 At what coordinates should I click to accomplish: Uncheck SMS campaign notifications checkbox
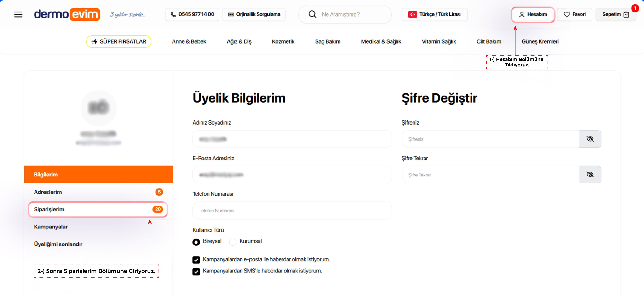[x=196, y=272]
